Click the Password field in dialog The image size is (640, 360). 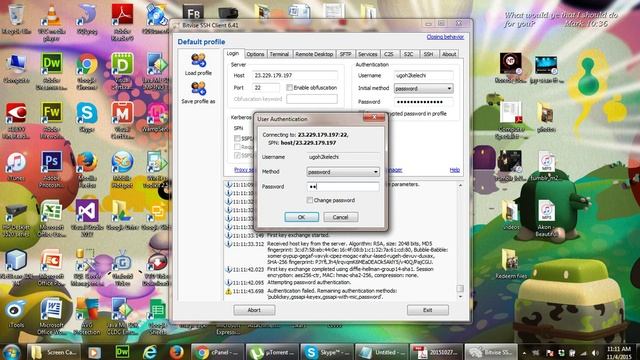[343, 187]
